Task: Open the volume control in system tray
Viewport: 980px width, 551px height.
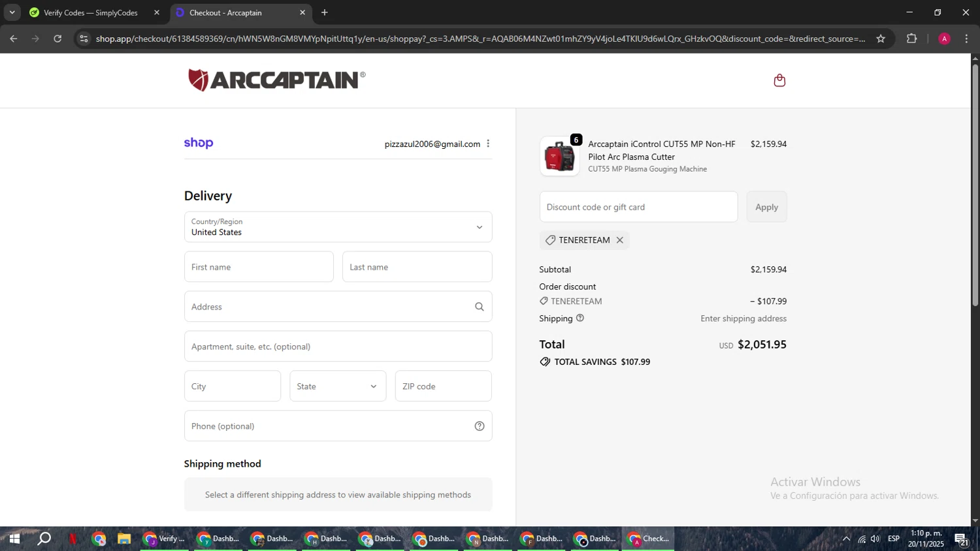Action: click(x=875, y=539)
